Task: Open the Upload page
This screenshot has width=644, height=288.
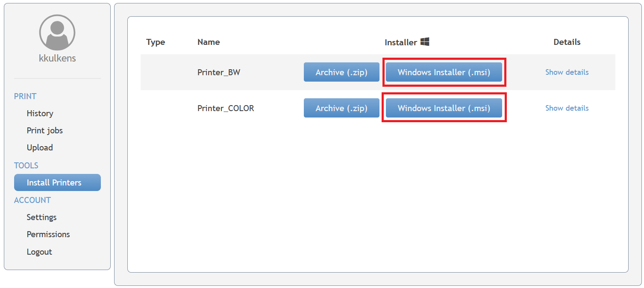Action: tap(40, 147)
